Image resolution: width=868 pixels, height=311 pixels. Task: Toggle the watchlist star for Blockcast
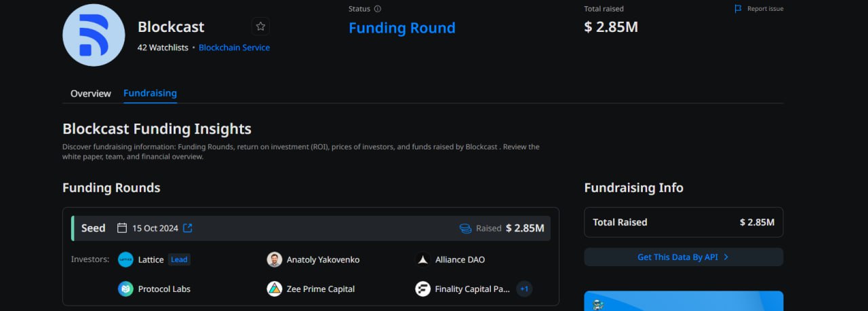tap(260, 26)
